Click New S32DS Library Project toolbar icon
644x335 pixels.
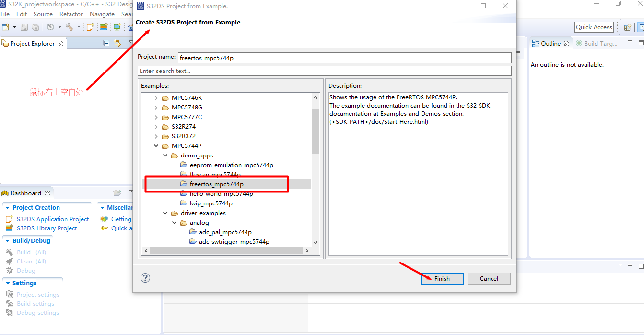(103, 27)
